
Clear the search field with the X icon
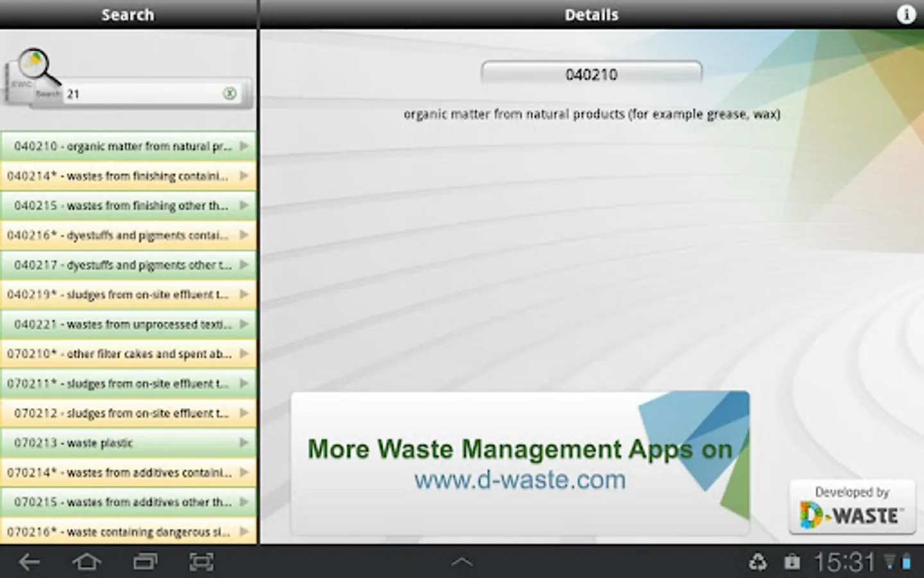229,94
